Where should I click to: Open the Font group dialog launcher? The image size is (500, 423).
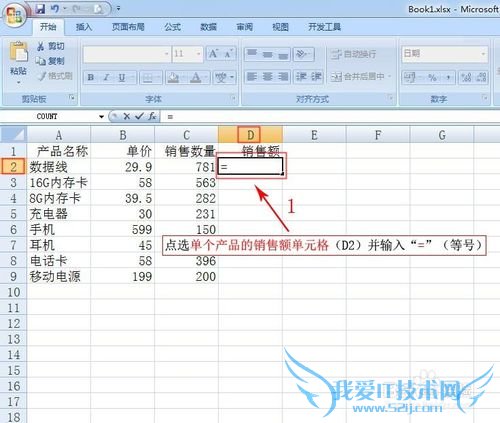point(233,98)
